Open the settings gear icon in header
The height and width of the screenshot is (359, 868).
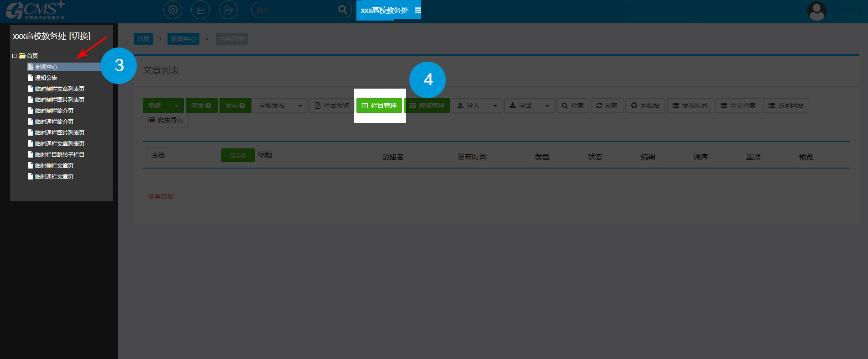tap(173, 10)
